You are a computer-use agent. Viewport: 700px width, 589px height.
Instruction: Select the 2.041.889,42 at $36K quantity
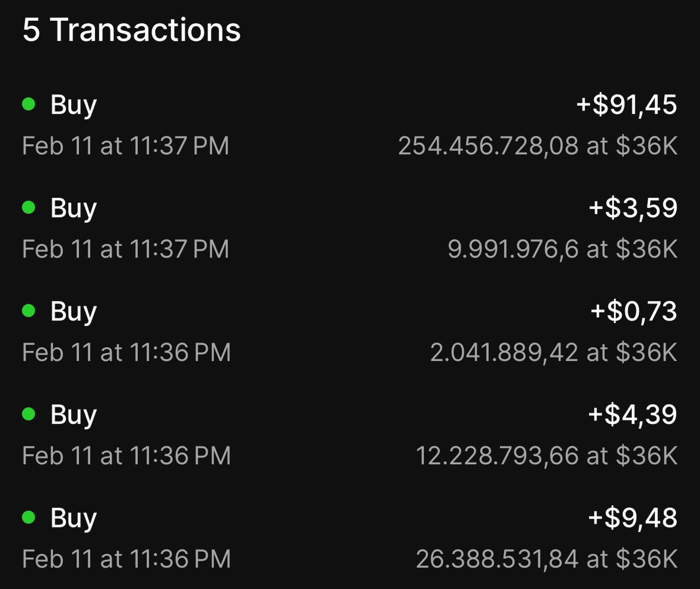[554, 352]
